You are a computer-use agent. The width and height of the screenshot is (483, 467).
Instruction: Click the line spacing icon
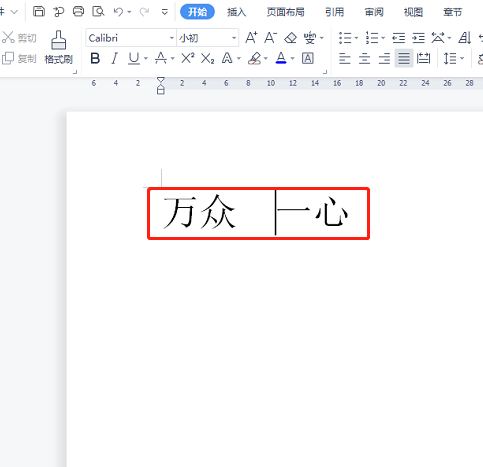450,59
